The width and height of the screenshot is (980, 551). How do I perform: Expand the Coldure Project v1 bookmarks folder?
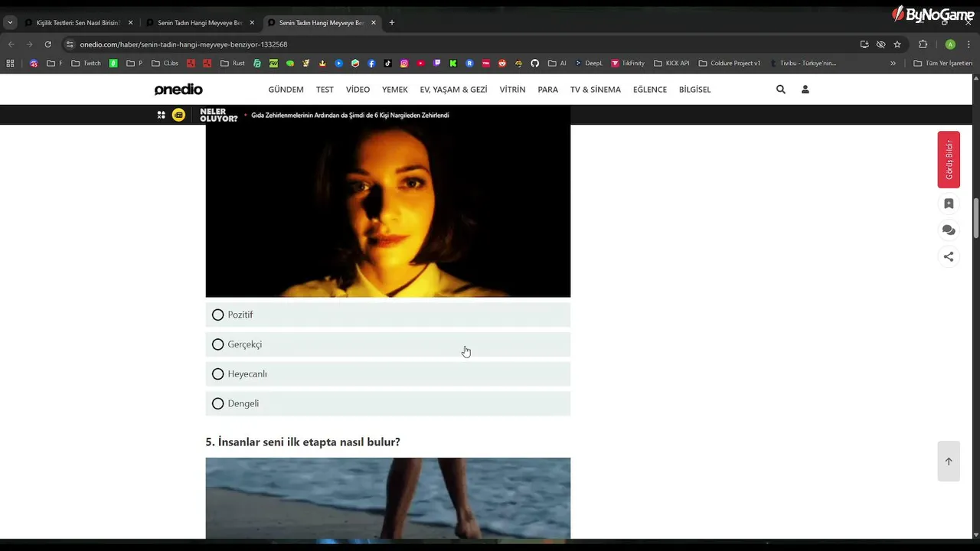[730, 64]
